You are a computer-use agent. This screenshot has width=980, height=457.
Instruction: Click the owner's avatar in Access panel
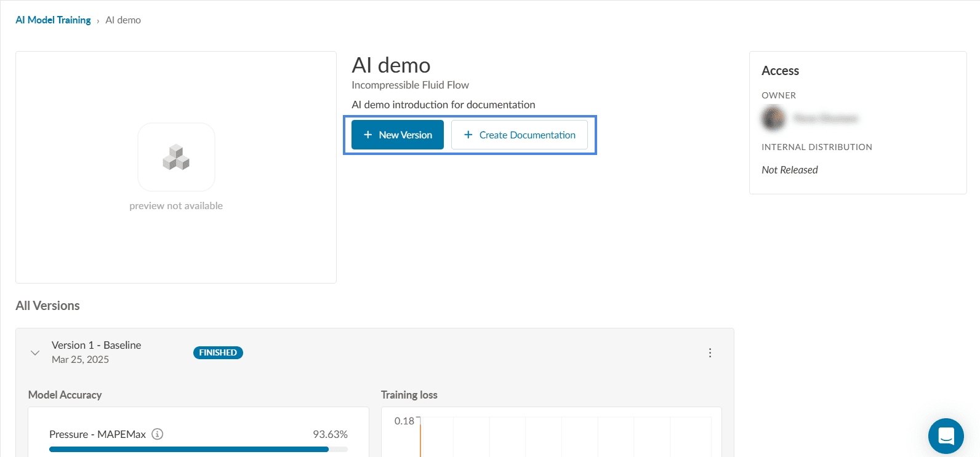pyautogui.click(x=774, y=118)
